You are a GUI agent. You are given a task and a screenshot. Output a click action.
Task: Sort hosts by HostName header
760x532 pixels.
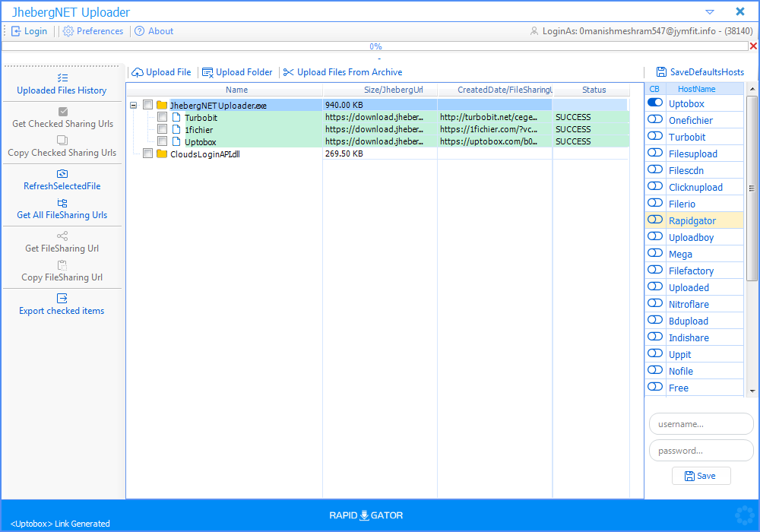(705, 89)
